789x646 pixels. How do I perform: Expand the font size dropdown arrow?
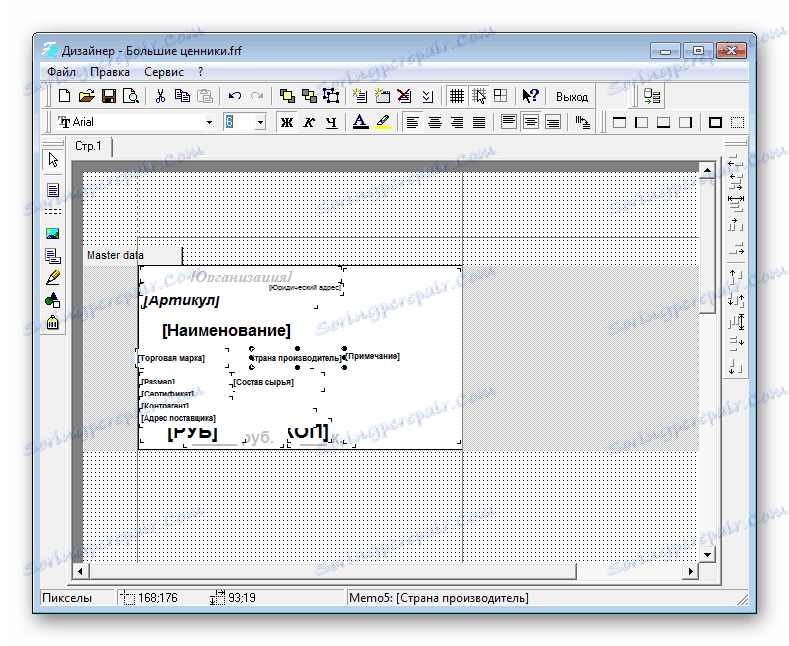(x=260, y=122)
